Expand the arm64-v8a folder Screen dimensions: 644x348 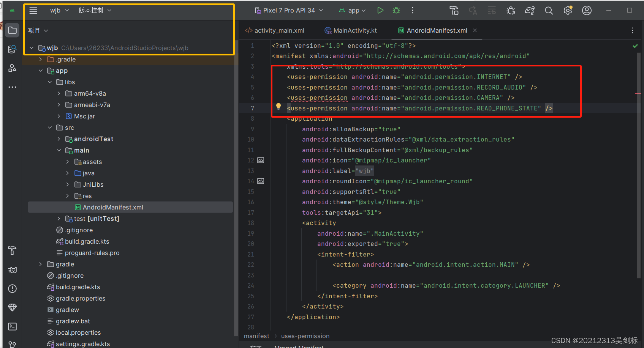pyautogui.click(x=59, y=93)
